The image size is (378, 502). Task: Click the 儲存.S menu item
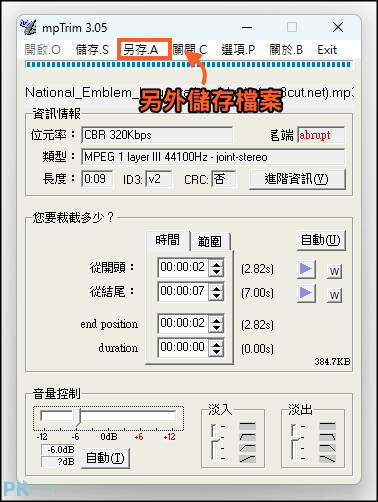pos(92,50)
